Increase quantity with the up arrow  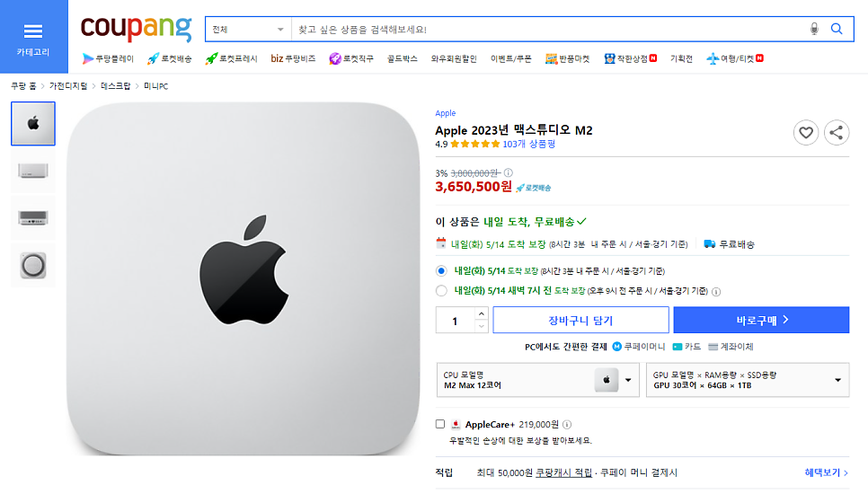(x=481, y=313)
